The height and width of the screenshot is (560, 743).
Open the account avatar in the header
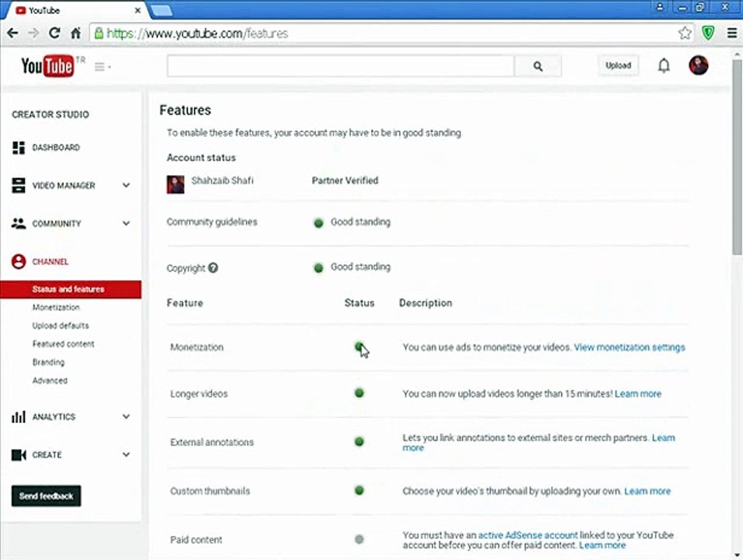pos(699,65)
